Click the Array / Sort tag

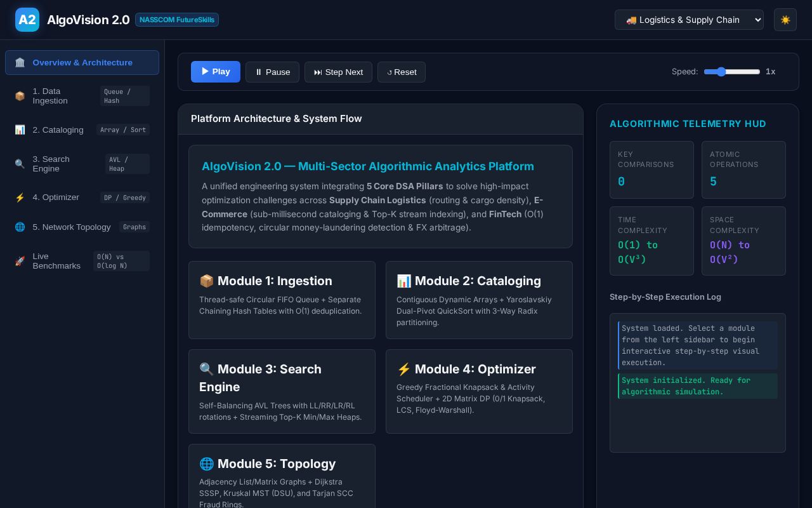click(x=123, y=130)
